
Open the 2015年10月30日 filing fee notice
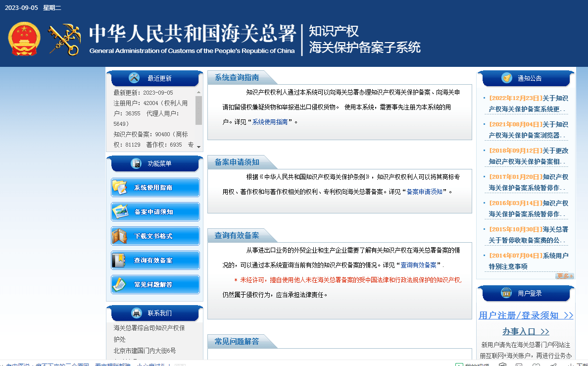pyautogui.click(x=529, y=235)
